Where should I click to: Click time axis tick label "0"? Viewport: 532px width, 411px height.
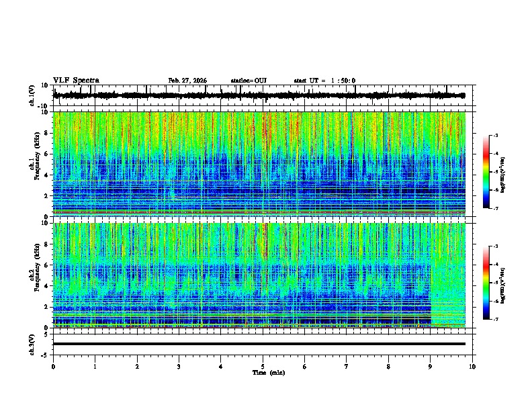pos(53,367)
